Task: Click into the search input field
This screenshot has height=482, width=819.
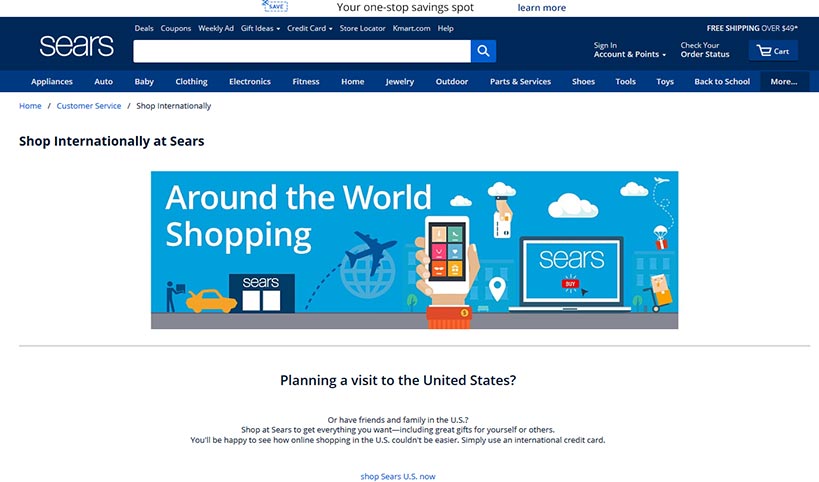Action: tap(302, 51)
